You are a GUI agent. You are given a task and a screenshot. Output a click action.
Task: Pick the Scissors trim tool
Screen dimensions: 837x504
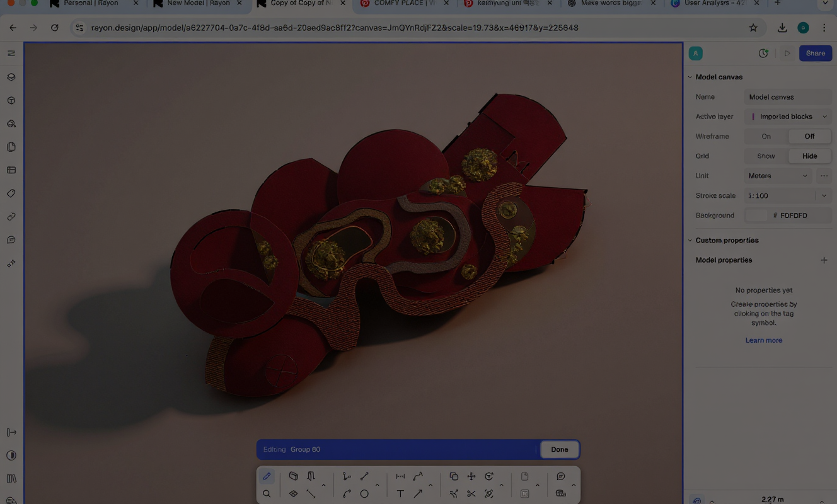coord(471,494)
